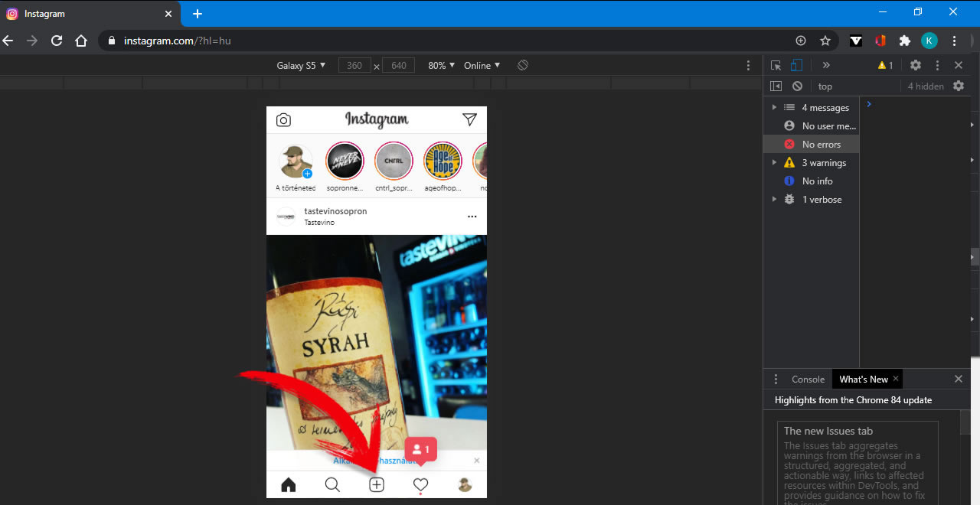The image size is (980, 505).
Task: Open drawer more tools menu
Action: 776,379
